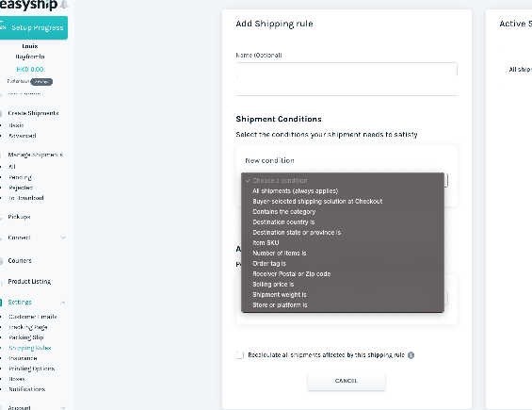The width and height of the screenshot is (532, 410).
Task: Click the Name (Optional) input field
Action: click(347, 70)
